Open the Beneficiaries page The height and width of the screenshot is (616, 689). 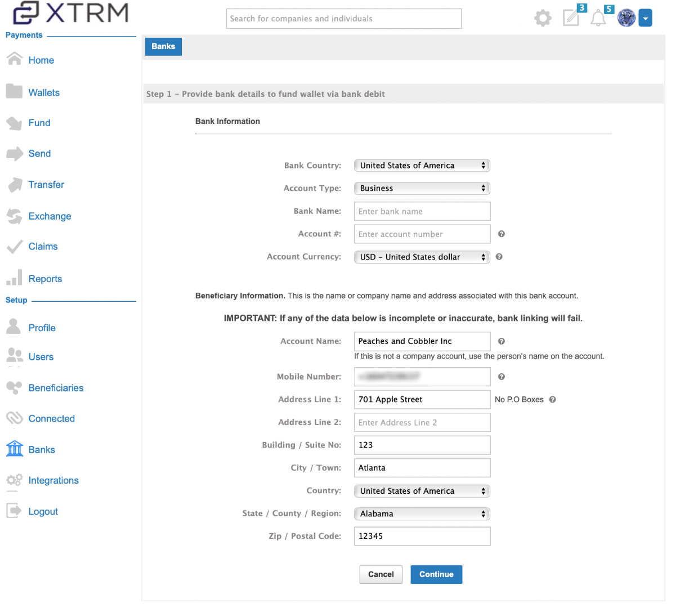[x=56, y=387]
